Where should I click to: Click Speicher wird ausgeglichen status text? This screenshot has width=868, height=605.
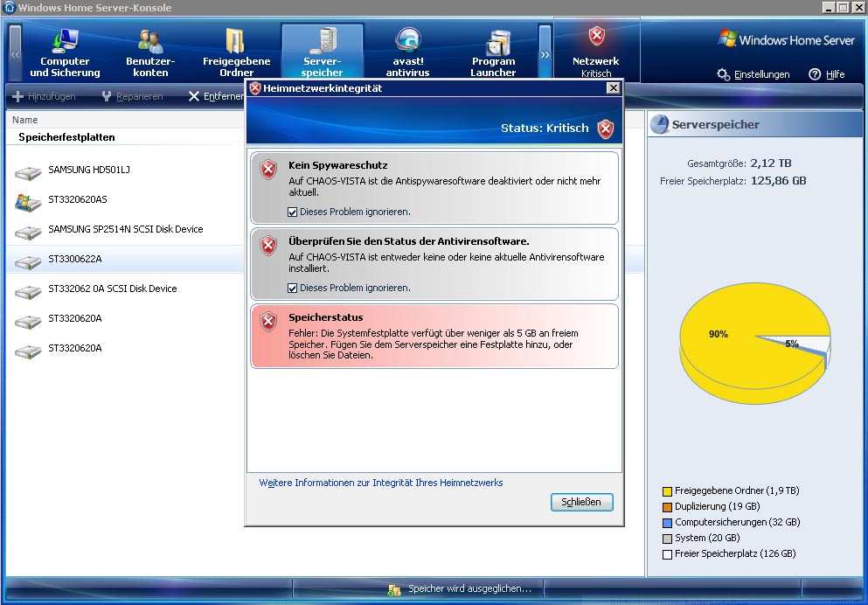coord(469,589)
